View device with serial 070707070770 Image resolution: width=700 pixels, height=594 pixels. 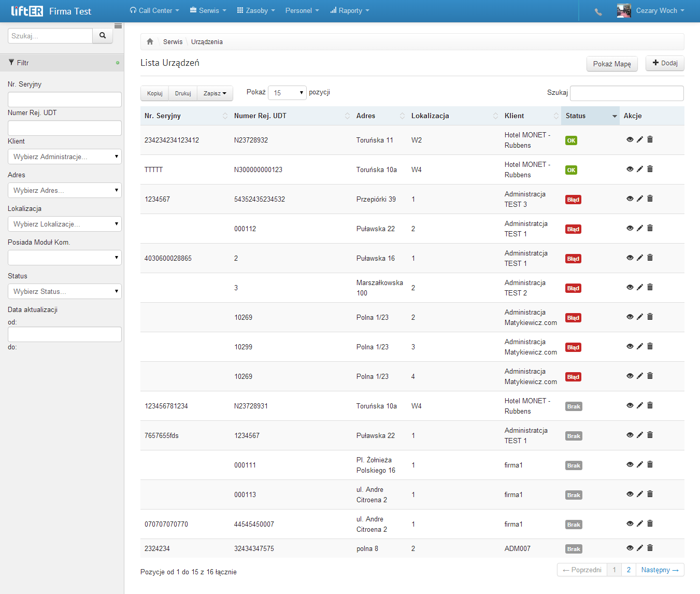(x=630, y=524)
